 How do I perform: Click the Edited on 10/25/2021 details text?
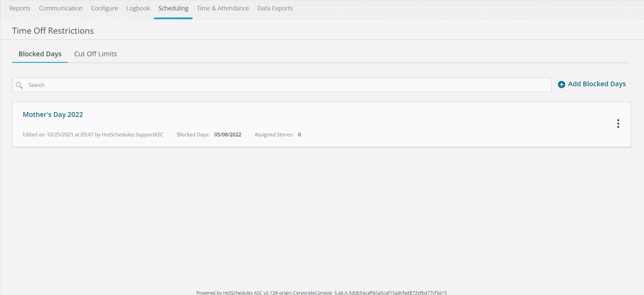click(x=93, y=135)
